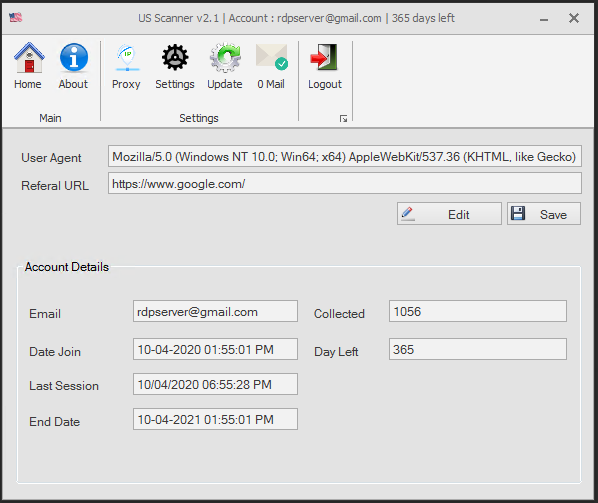The width and height of the screenshot is (598, 503).
Task: Close the US Scanner window
Action: click(x=574, y=18)
